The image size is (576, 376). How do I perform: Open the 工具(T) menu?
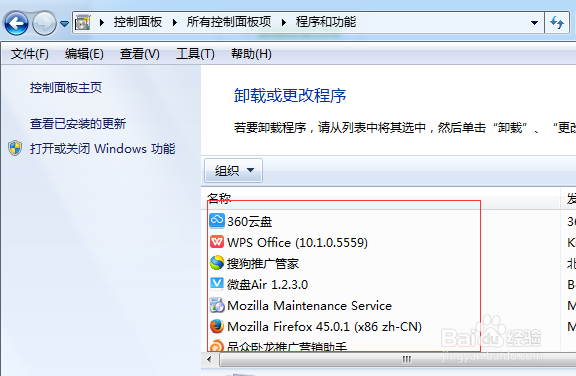195,54
